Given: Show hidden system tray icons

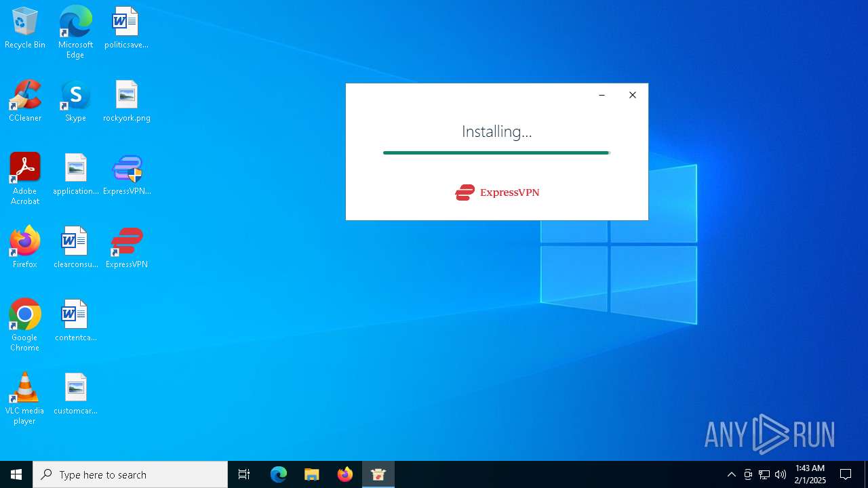Looking at the screenshot, I should (731, 474).
